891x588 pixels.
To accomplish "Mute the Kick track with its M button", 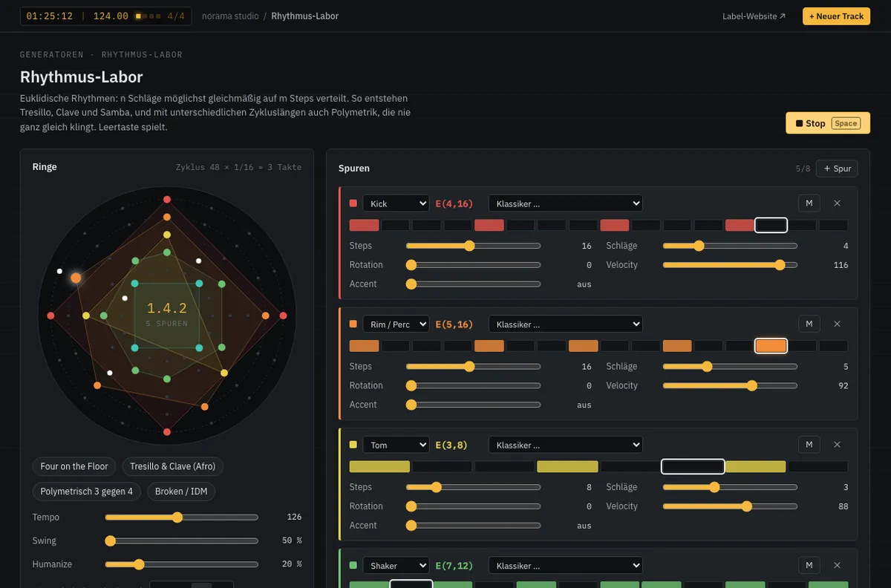I will (x=809, y=203).
